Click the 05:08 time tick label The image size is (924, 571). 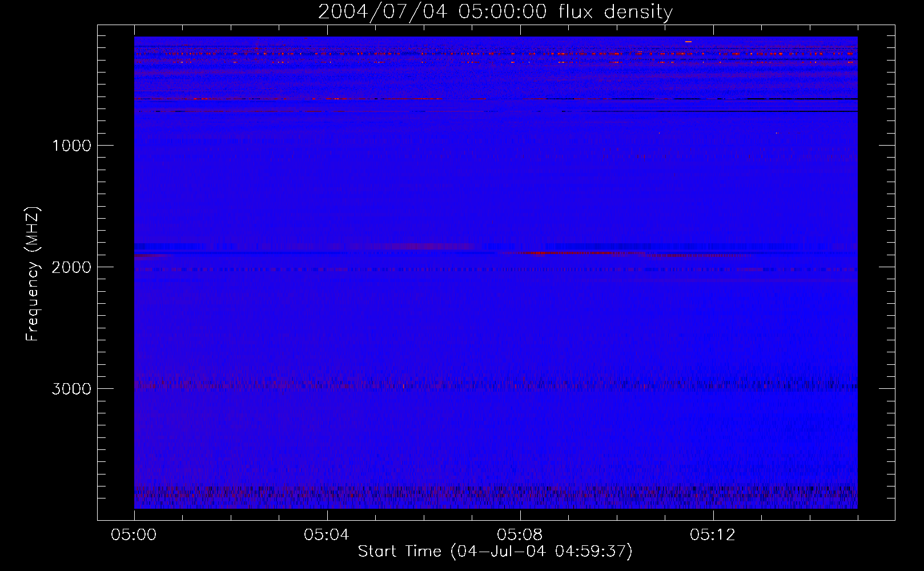[x=520, y=535]
